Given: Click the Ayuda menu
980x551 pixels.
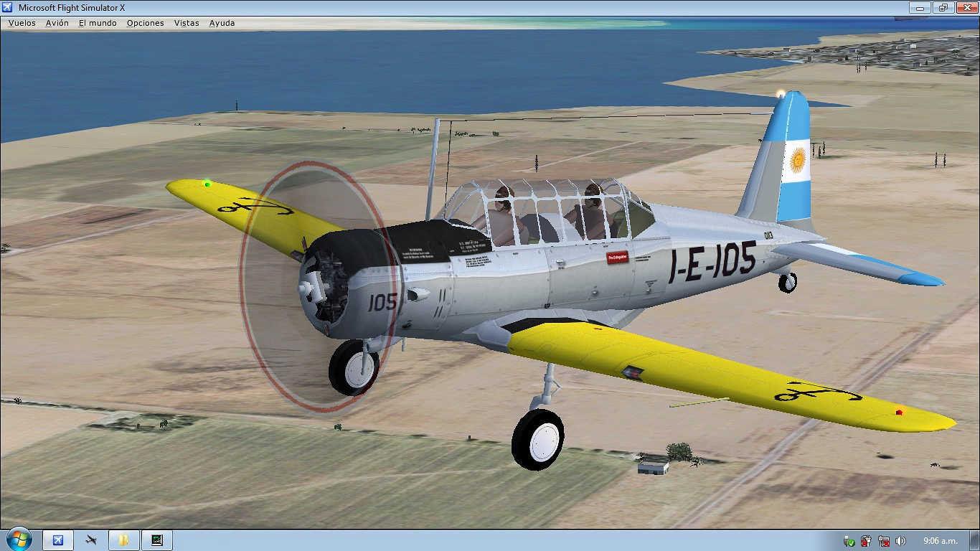Looking at the screenshot, I should click(x=222, y=23).
